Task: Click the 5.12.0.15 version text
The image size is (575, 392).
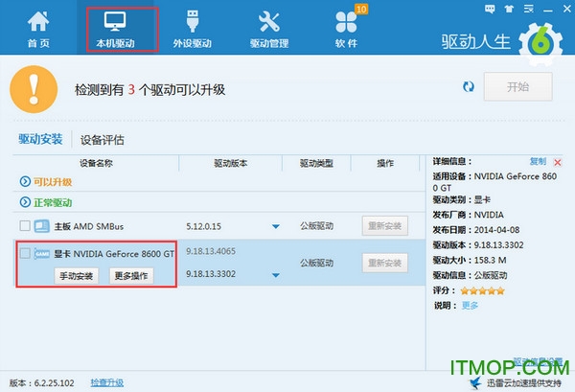Action: coord(203,226)
